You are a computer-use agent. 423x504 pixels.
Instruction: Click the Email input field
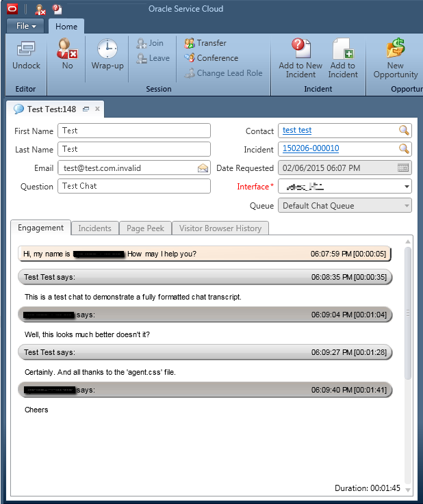click(x=134, y=168)
